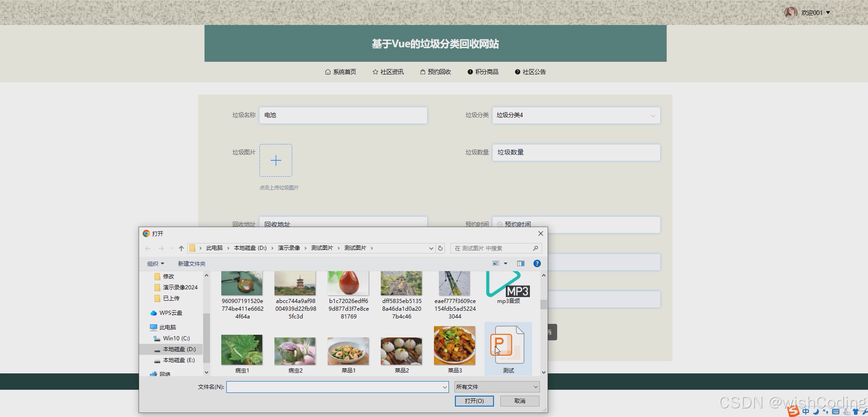Open the Sogou soft keyboard icon
Viewport: 868px width, 417px height.
coord(835,411)
